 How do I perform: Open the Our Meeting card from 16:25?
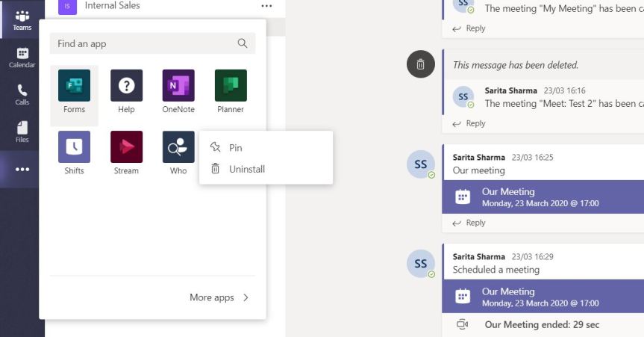coord(541,197)
